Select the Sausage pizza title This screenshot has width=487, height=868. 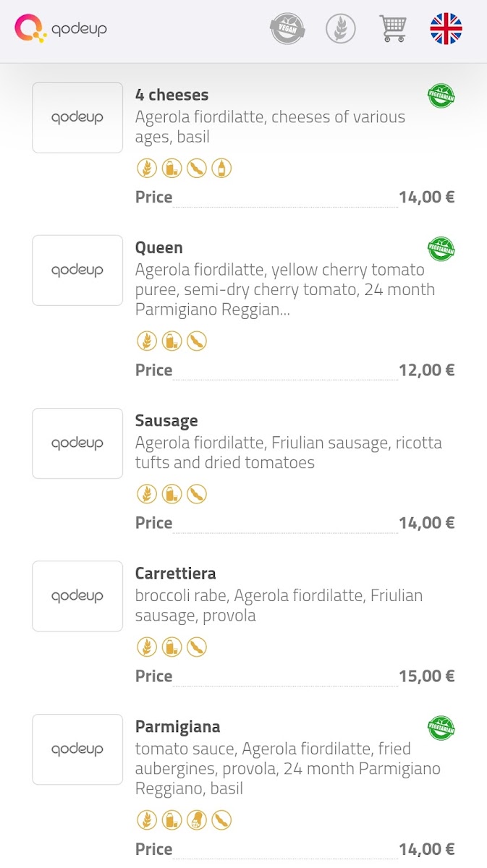point(166,421)
